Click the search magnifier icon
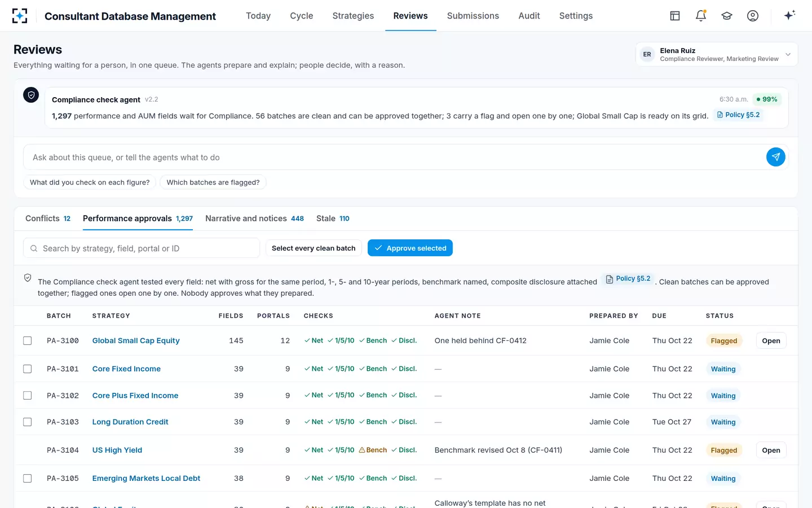This screenshot has height=508, width=812. (x=34, y=248)
